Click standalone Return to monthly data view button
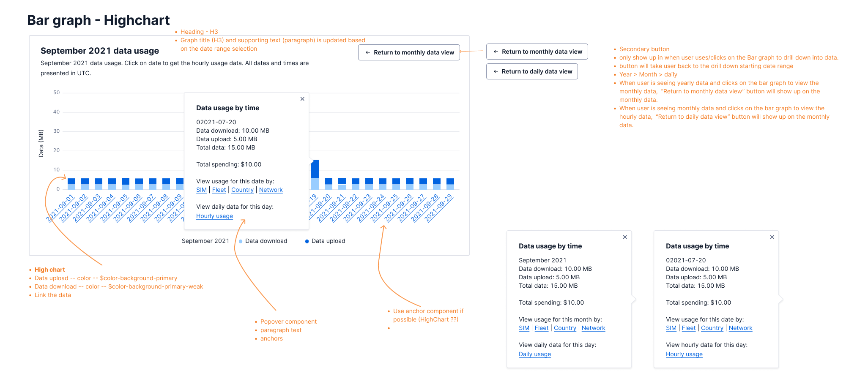Screen dimensions: 868x387 537,52
